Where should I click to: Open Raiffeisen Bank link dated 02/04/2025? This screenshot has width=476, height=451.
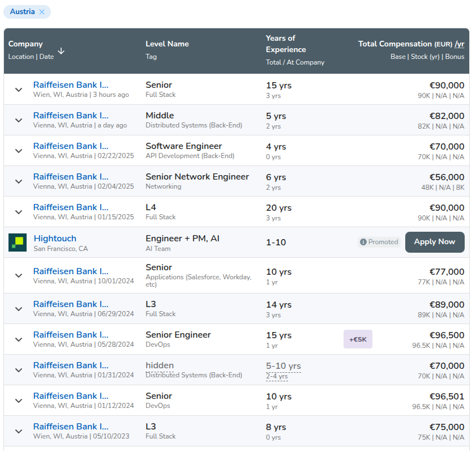pyautogui.click(x=71, y=177)
